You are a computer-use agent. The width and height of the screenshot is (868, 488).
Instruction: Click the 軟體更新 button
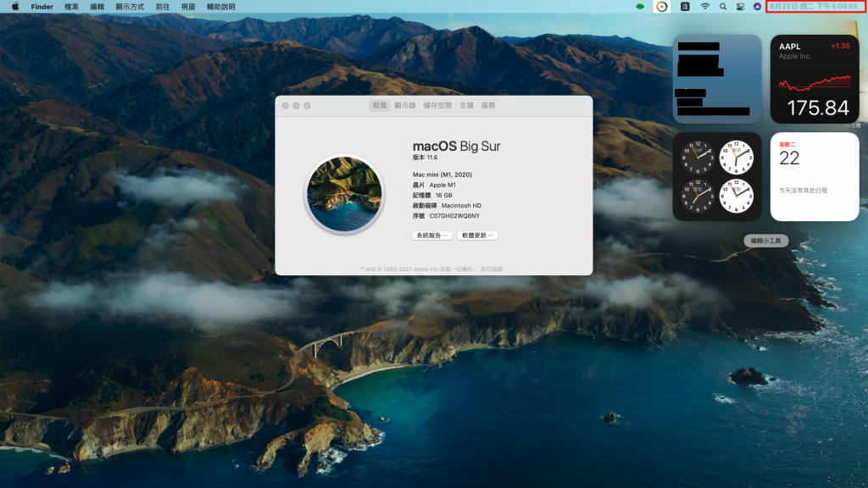tap(478, 236)
